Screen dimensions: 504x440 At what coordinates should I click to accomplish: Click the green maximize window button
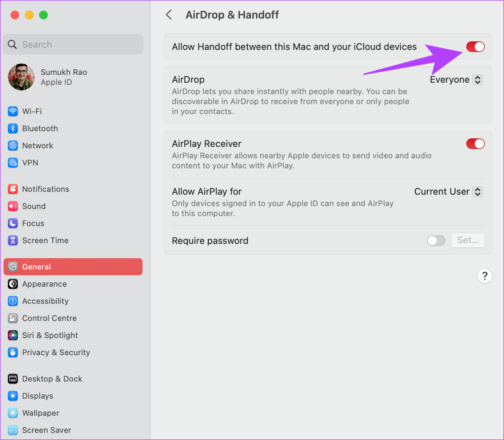pos(44,15)
